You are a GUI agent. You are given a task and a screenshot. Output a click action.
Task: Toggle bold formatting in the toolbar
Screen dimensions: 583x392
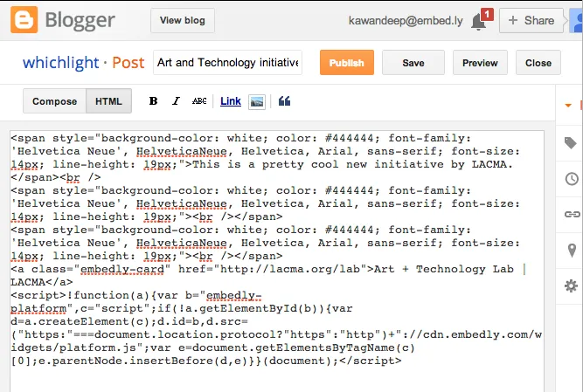click(x=153, y=101)
